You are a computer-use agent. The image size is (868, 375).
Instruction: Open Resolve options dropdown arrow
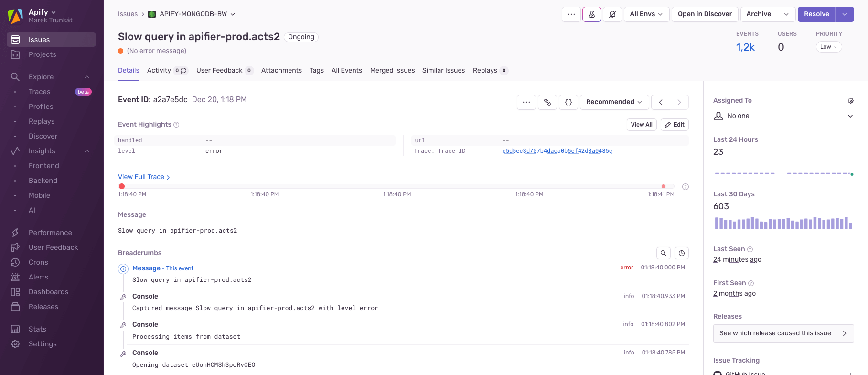845,14
